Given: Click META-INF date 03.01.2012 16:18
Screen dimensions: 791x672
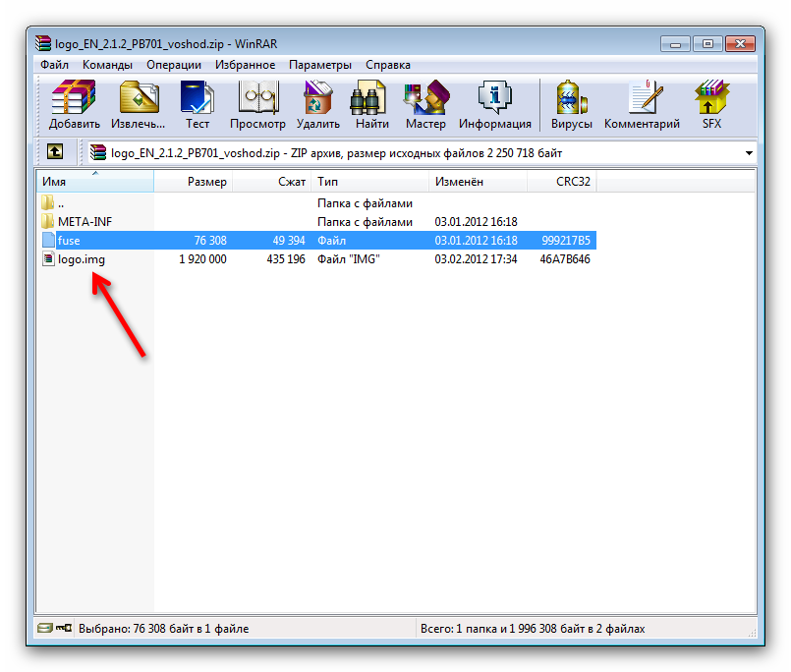Looking at the screenshot, I should pos(477,221).
